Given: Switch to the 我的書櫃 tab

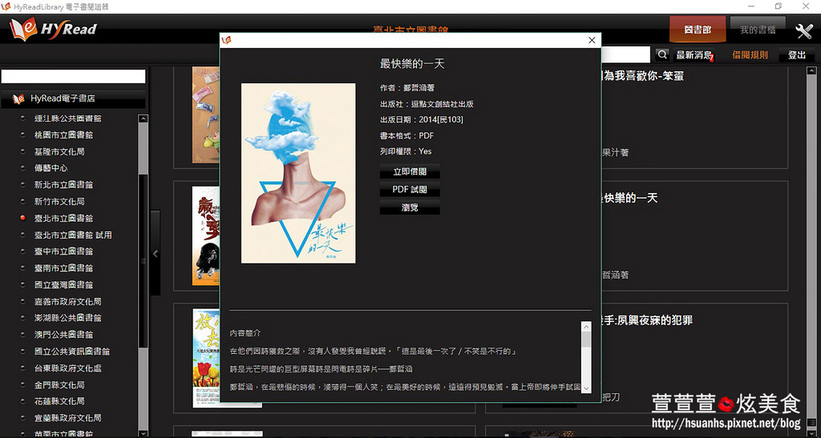Looking at the screenshot, I should [x=758, y=30].
